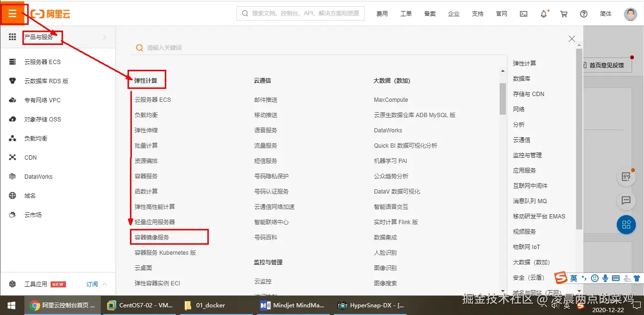644x315 pixels.
Task: Open the shopping cart icon
Action: click(x=564, y=14)
